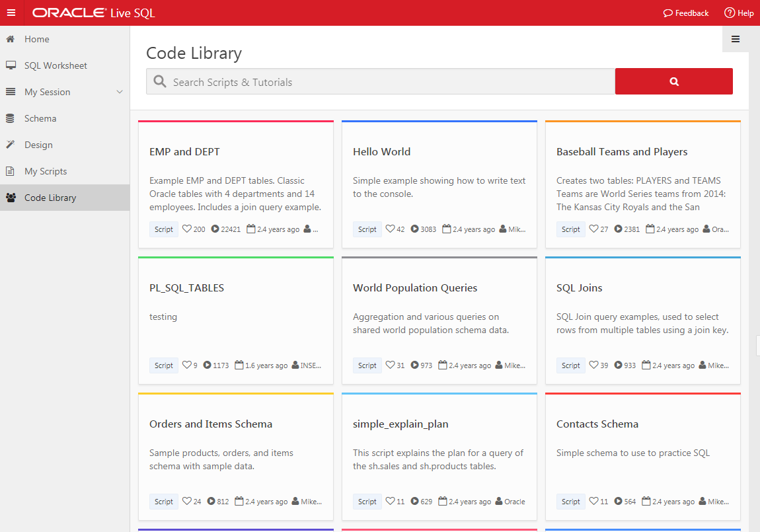Click the calendar icon on Contacts Schema
Viewport: 760px width, 532px height.
[x=646, y=501]
